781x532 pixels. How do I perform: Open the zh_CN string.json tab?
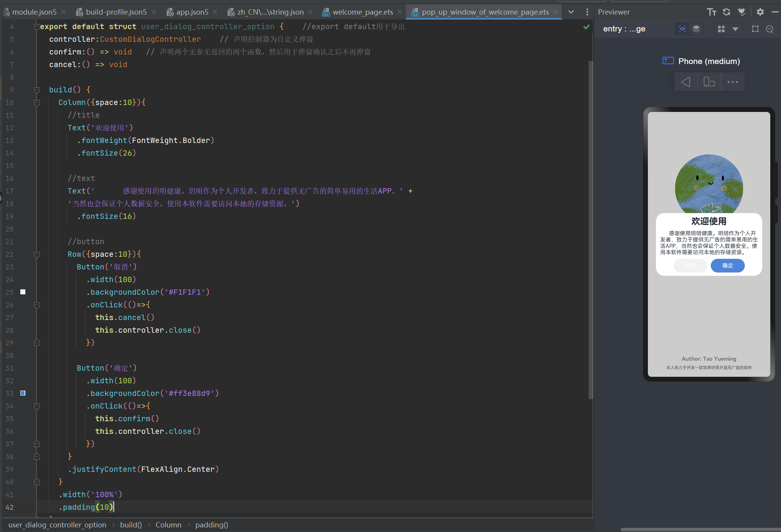pyautogui.click(x=270, y=12)
